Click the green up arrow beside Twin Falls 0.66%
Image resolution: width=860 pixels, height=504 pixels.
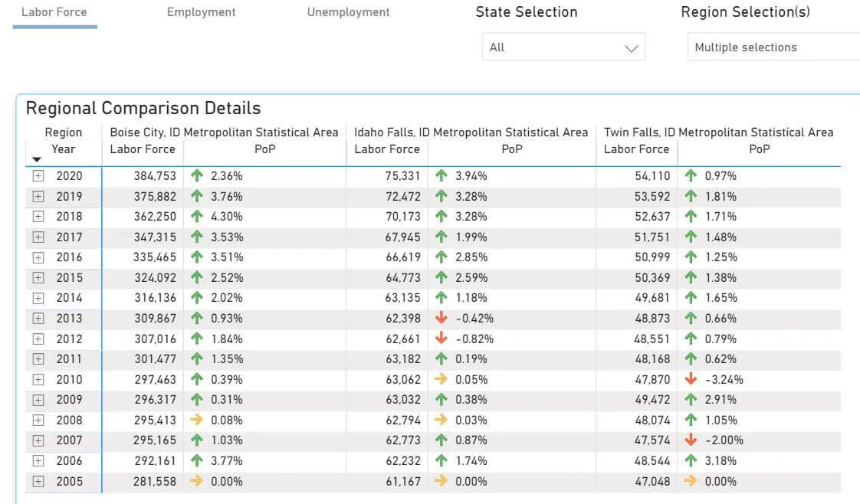691,318
